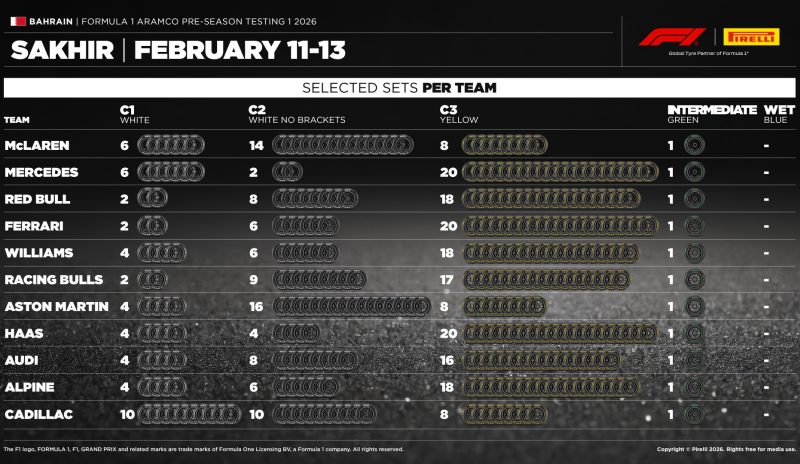Screen dimensions: 800x464
Task: Click the Williams team name
Action: point(34,253)
